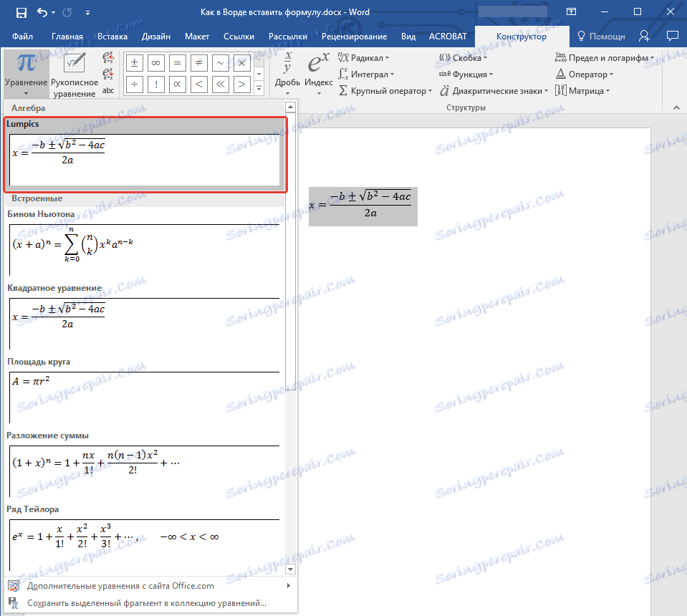Switch to the Макет tab
687x616 pixels.
197,37
